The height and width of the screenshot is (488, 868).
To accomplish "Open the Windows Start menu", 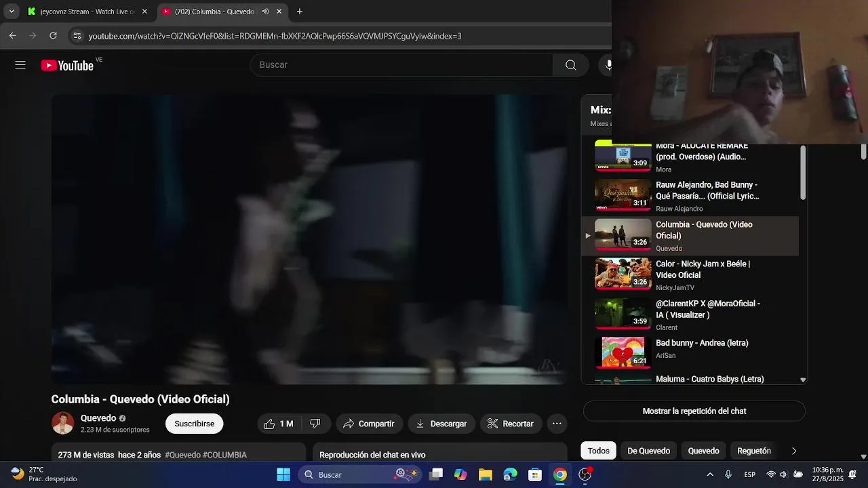I will point(283,474).
